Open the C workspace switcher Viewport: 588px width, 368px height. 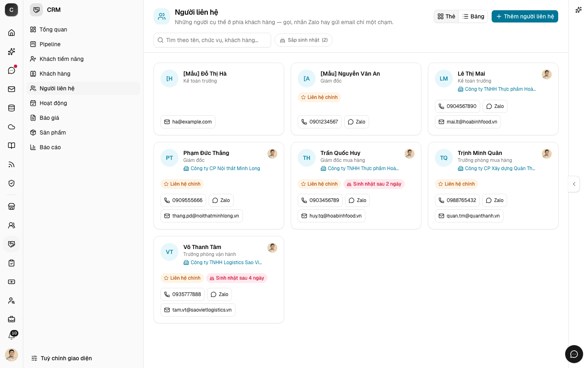pyautogui.click(x=11, y=10)
